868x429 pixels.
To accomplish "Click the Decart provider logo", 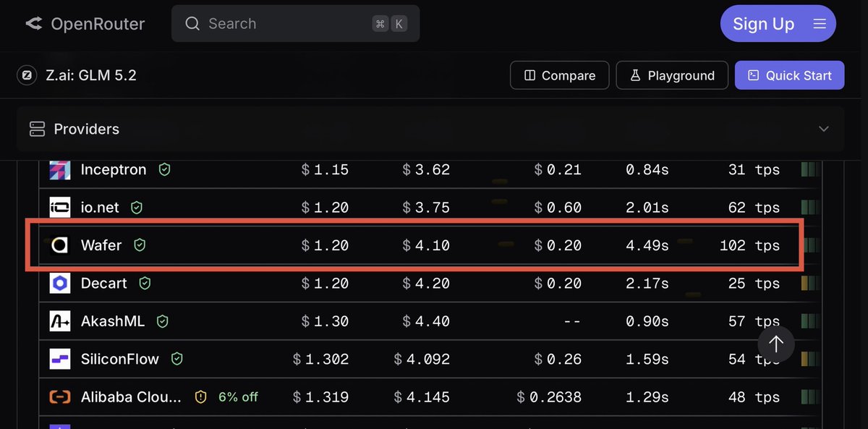I will tap(60, 283).
